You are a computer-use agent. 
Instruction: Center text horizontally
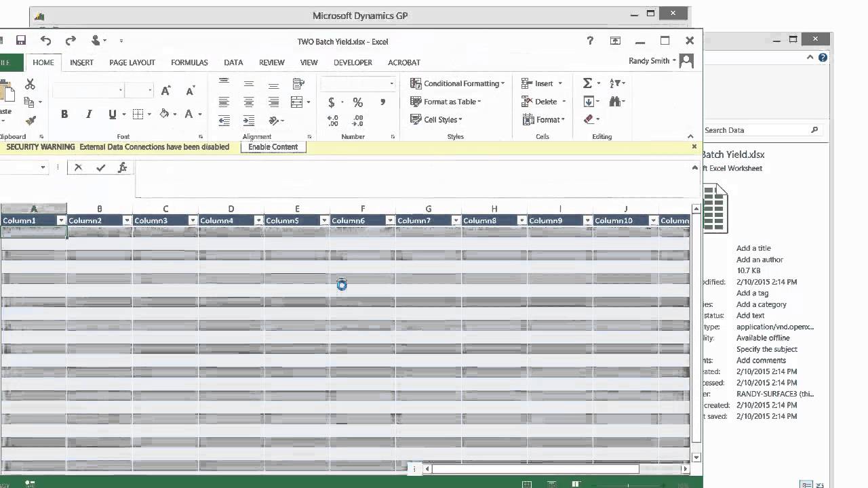[249, 102]
